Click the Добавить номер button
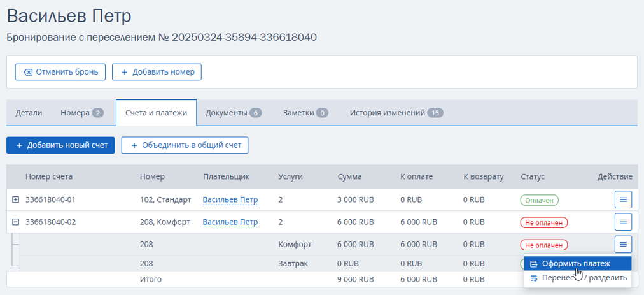 [x=157, y=72]
